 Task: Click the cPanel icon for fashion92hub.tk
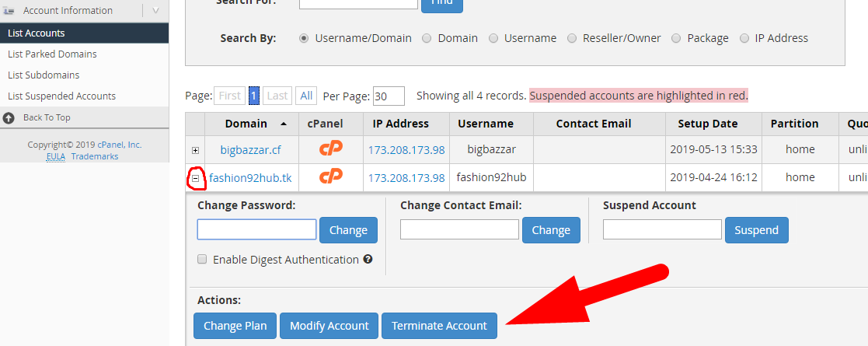(331, 176)
